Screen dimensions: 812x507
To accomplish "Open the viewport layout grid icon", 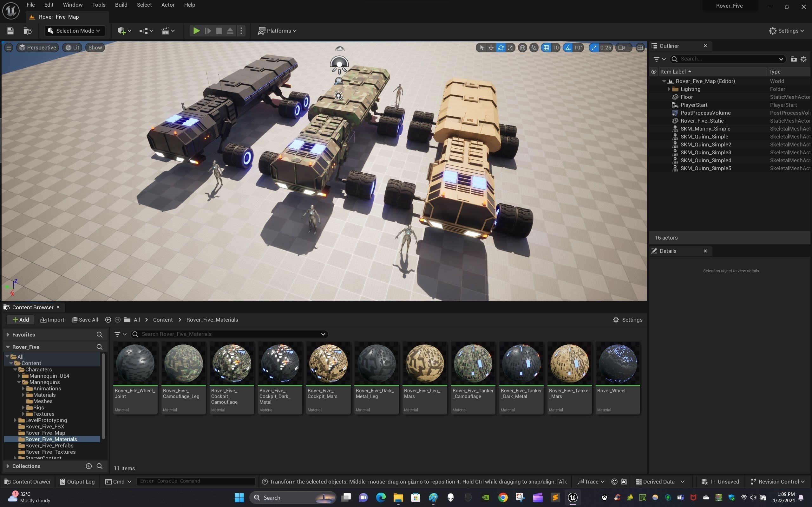I will click(x=640, y=48).
